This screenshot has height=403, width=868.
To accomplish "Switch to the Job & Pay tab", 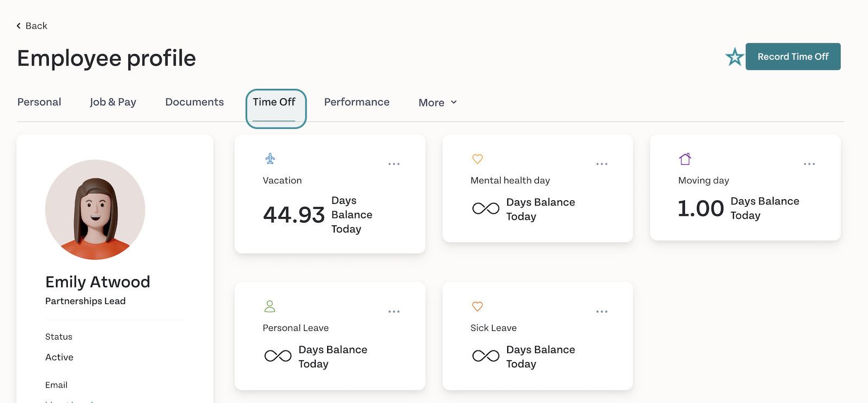I will point(113,102).
